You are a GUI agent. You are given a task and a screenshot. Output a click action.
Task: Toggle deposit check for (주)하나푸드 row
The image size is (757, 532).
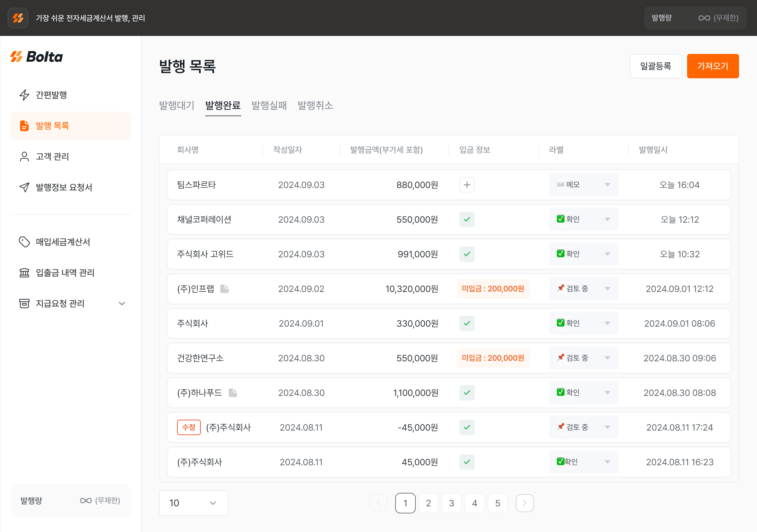click(x=467, y=393)
